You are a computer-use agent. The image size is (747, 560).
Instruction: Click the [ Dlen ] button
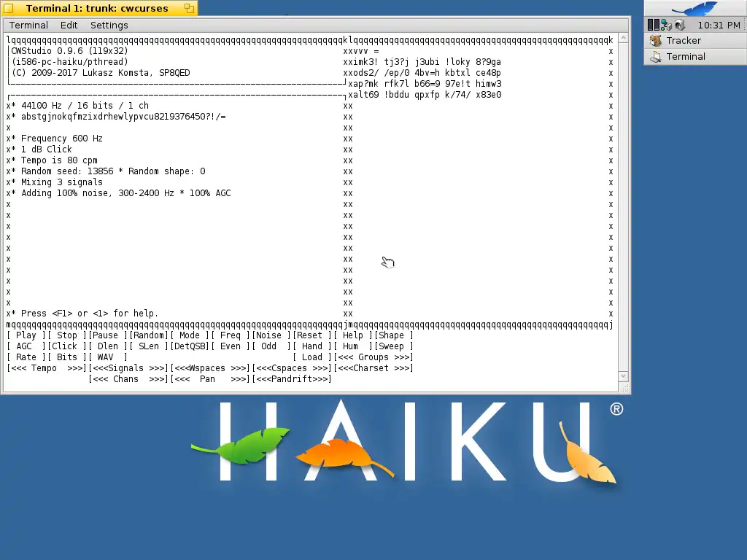click(108, 346)
